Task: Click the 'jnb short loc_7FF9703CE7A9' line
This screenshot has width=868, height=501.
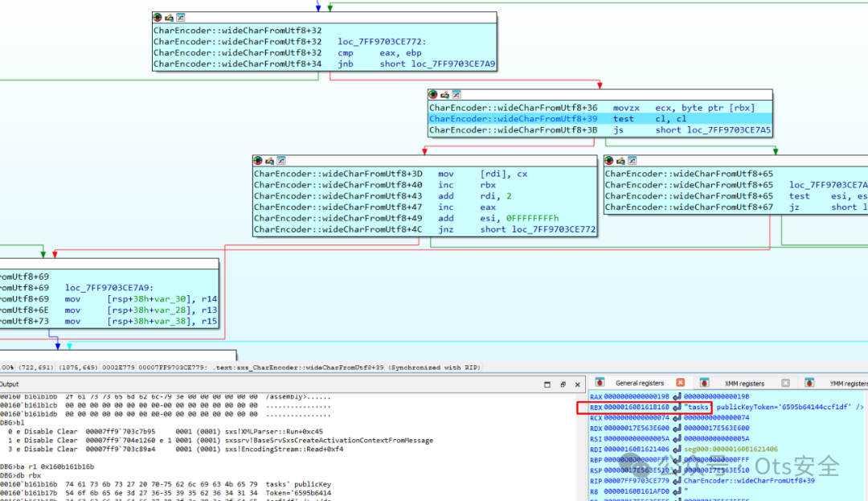Action: [x=416, y=64]
